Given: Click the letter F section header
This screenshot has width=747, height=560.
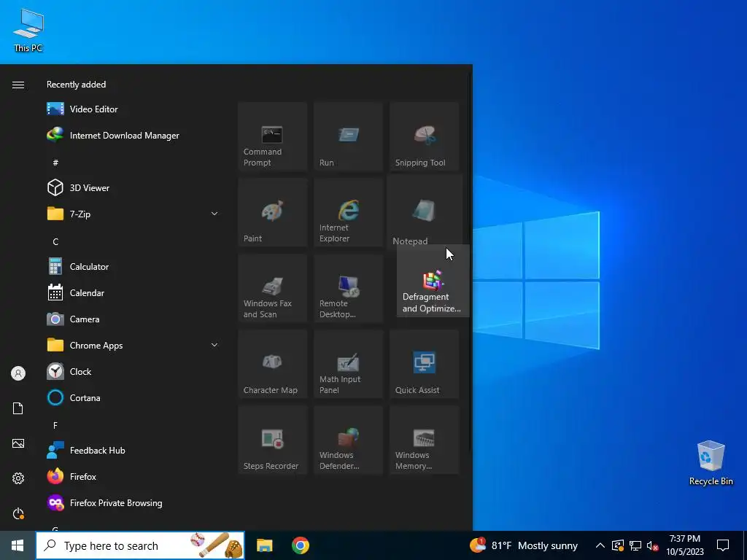Looking at the screenshot, I should point(55,425).
